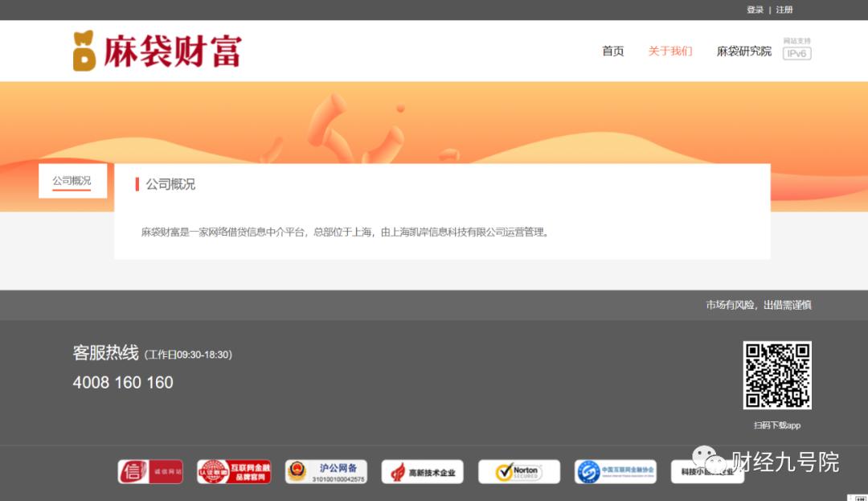Click the 麻袋财富 cat logo icon

tap(84, 50)
